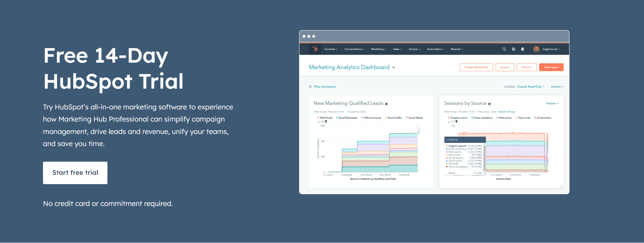Screen dimensions: 644x243
Task: Open search via the magnifier icon
Action: 504,49
